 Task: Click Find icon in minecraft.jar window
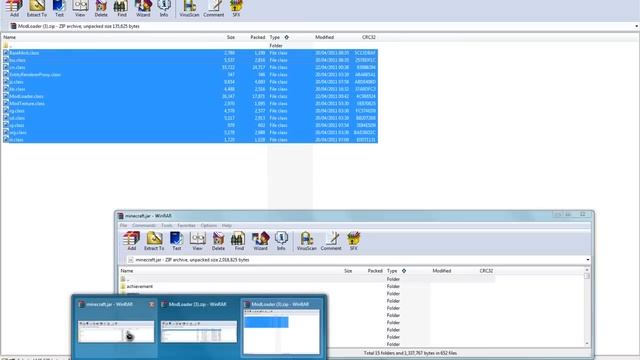pyautogui.click(x=239, y=241)
